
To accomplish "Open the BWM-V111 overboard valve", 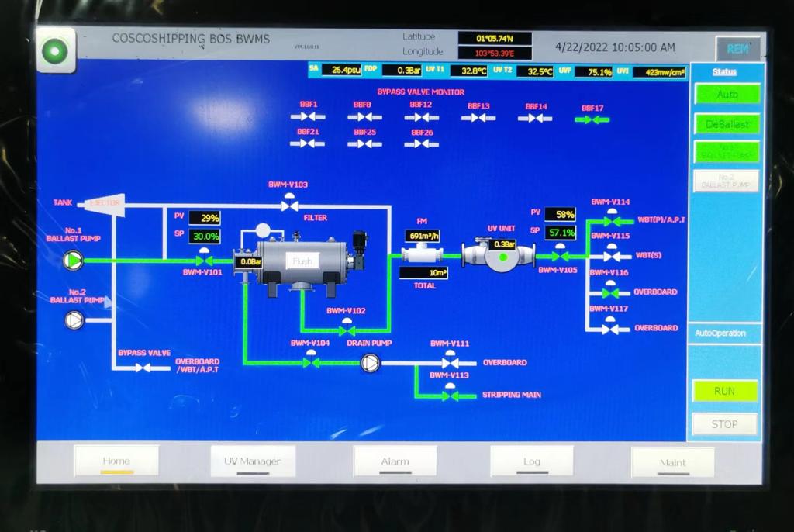I will (450, 361).
